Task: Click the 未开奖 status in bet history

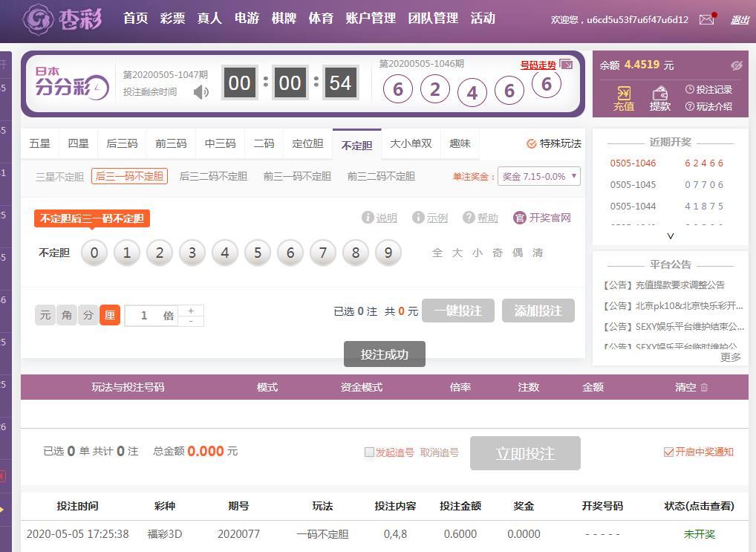Action: [699, 534]
